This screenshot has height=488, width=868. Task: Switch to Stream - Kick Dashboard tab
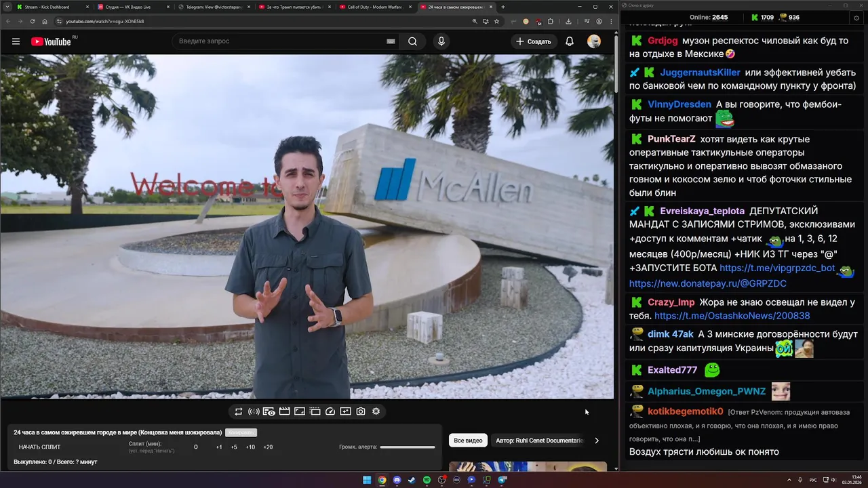point(52,7)
